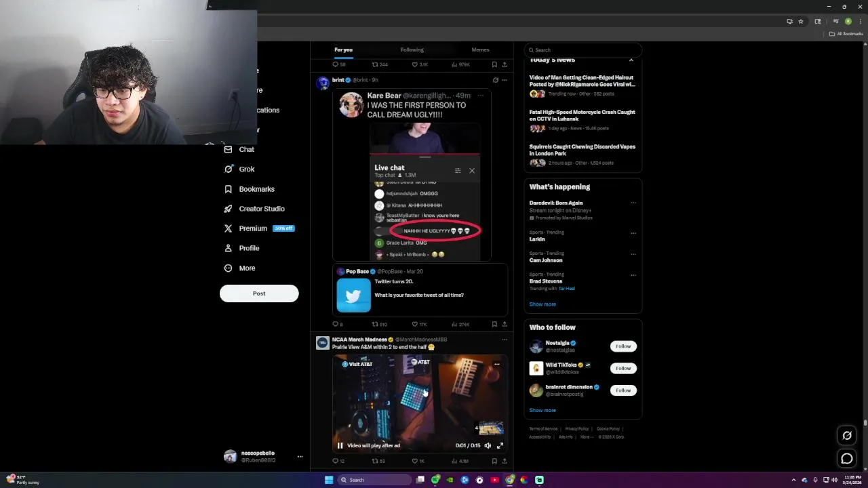The width and height of the screenshot is (868, 488).
Task: Go to Profile in the sidebar
Action: click(241, 248)
